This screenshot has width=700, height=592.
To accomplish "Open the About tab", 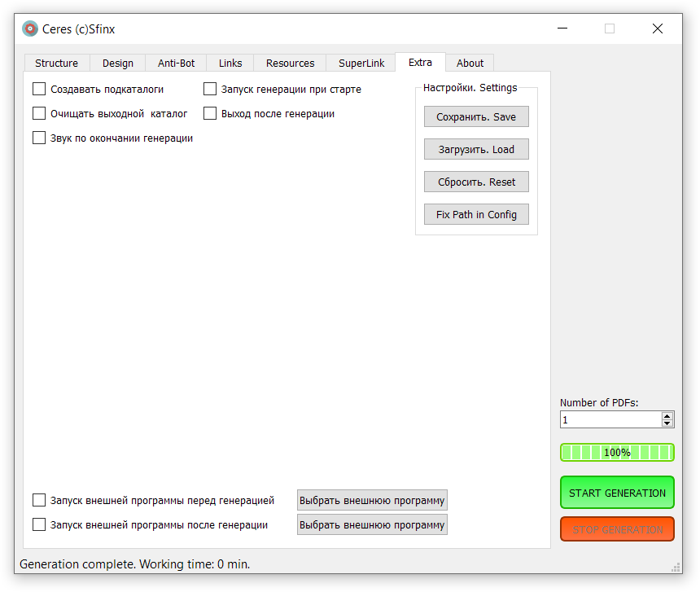I will click(470, 63).
